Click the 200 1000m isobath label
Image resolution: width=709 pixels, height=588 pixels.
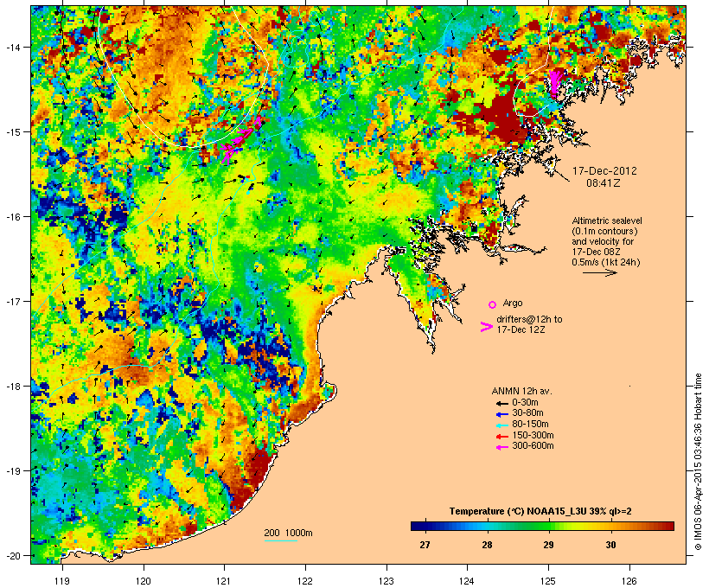288,533
